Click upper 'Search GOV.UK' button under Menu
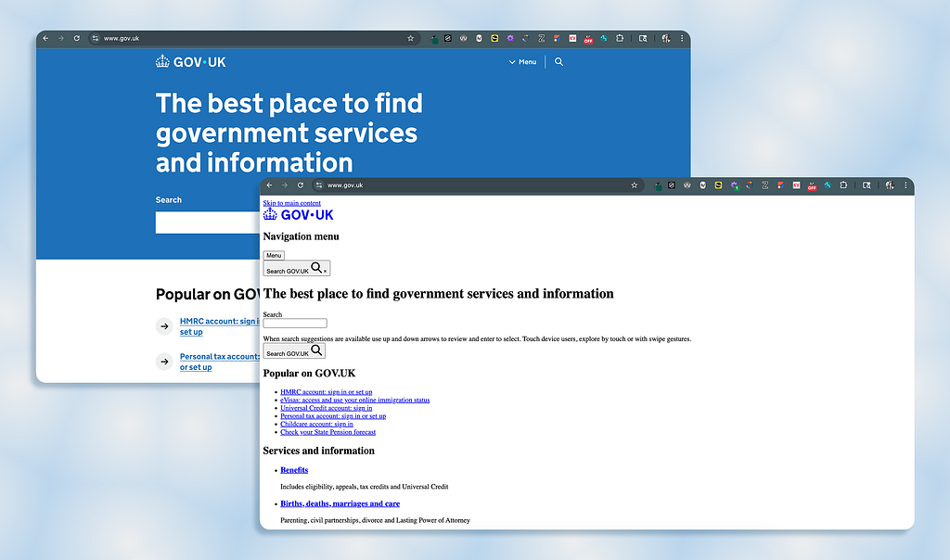Image resolution: width=950 pixels, height=560 pixels. [296, 268]
